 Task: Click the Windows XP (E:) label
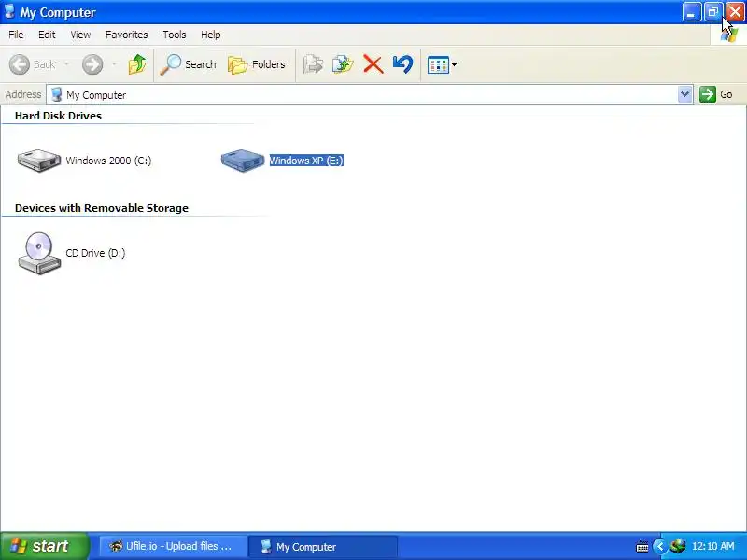coord(306,161)
